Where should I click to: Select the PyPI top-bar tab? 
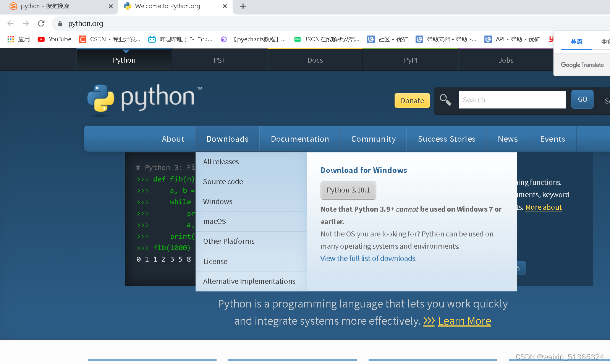411,60
